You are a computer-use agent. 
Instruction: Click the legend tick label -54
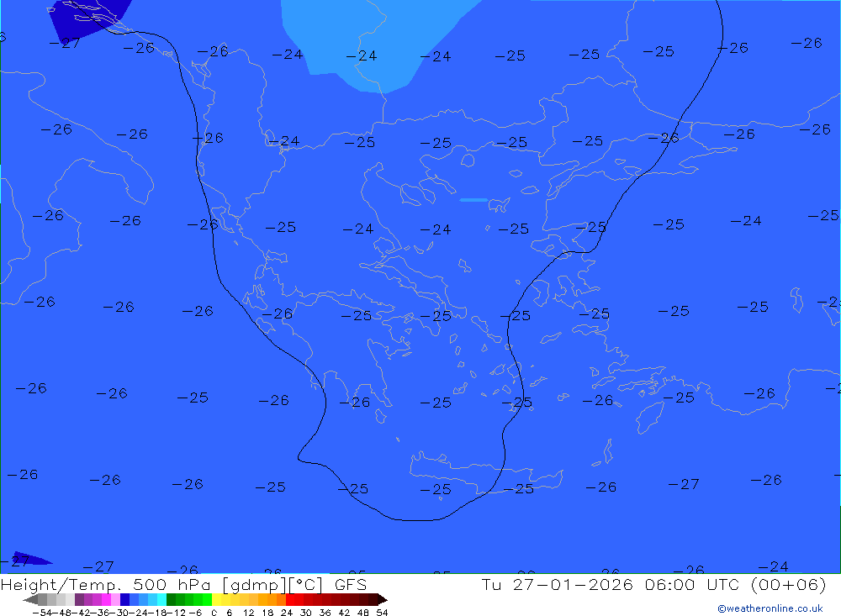(42, 613)
